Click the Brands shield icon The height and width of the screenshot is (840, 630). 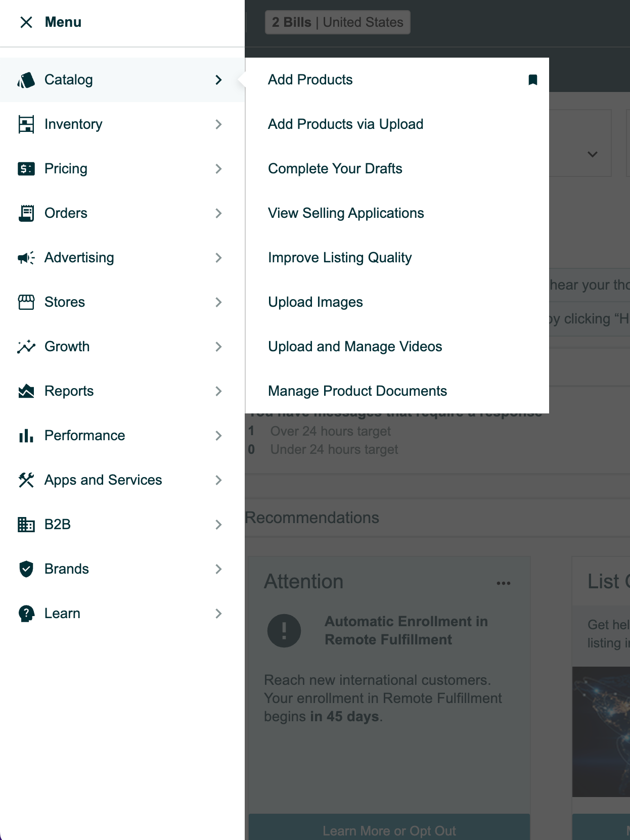[x=26, y=569]
